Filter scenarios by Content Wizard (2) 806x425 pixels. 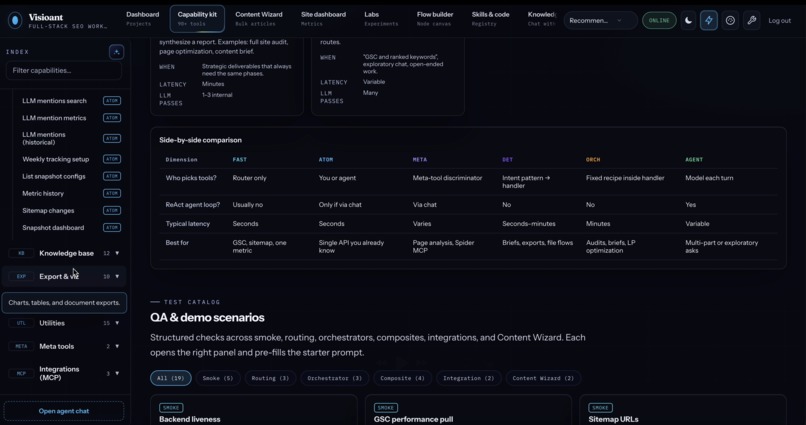click(x=543, y=378)
